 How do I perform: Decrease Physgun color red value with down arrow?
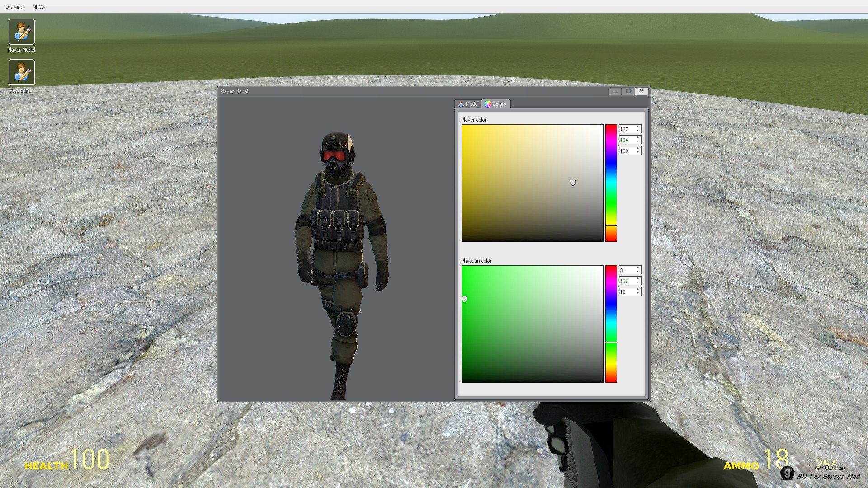638,272
